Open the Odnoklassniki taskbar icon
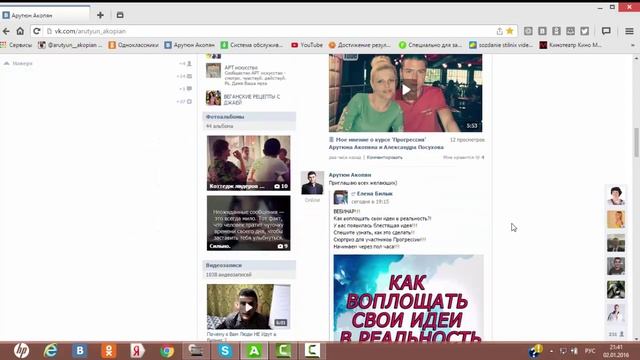This screenshot has width=640, height=360. click(x=109, y=351)
